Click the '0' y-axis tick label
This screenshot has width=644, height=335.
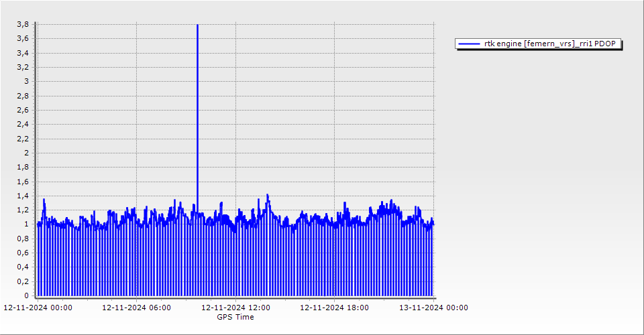pyautogui.click(x=26, y=295)
